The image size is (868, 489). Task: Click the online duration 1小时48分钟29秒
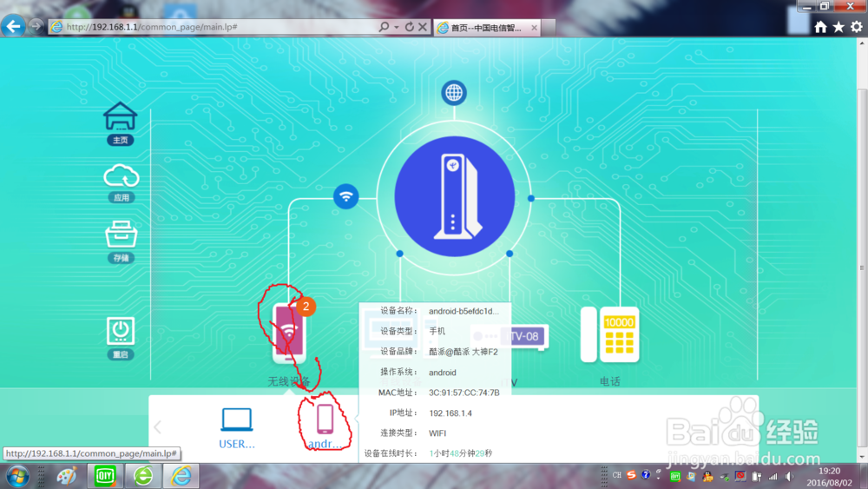(461, 453)
